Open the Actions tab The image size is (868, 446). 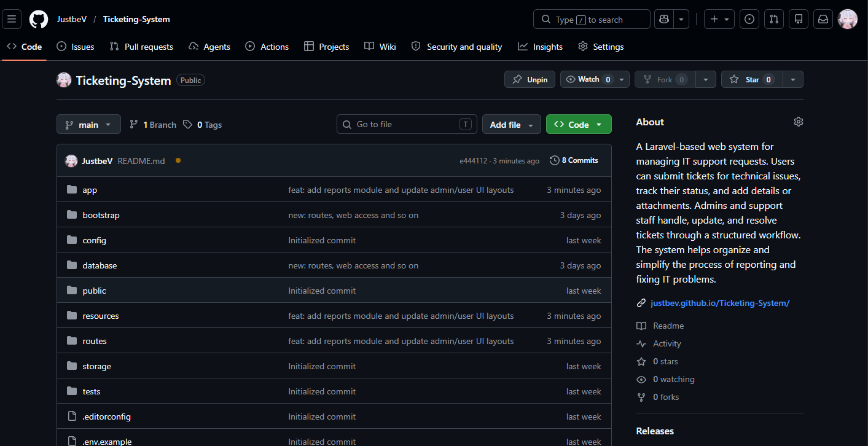pos(267,47)
